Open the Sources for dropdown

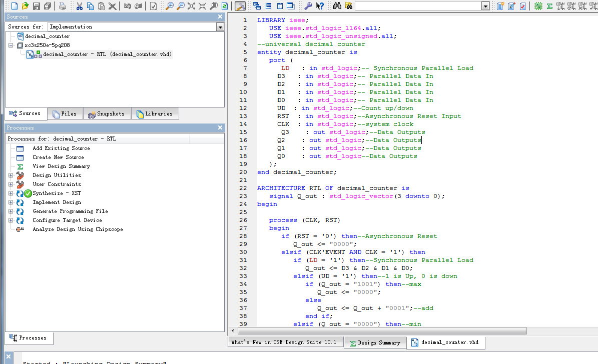(x=220, y=26)
